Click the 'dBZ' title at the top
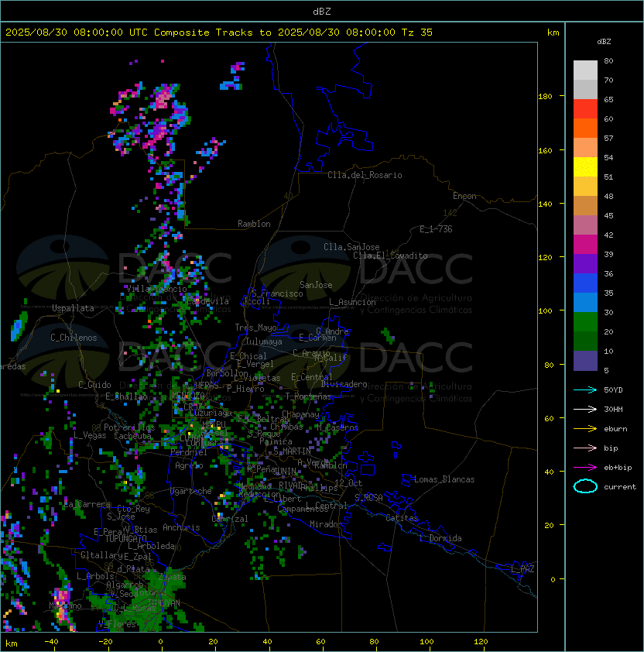644x652 pixels. 322,12
